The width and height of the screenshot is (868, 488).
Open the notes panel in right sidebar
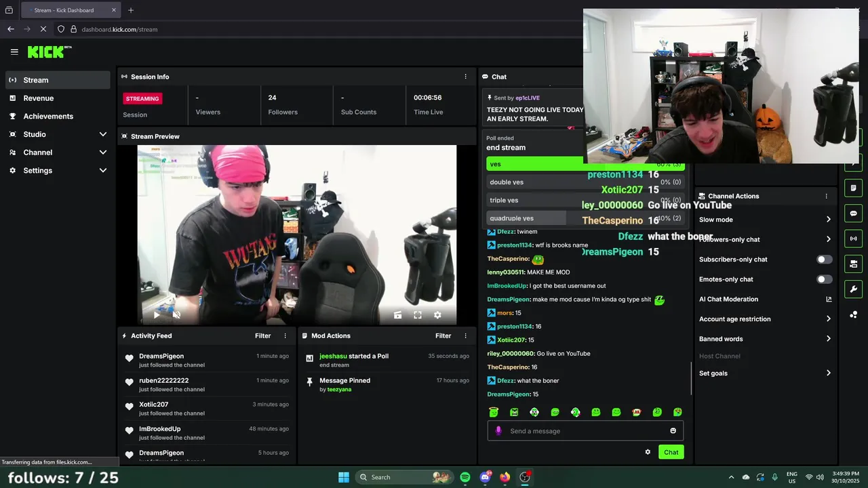pos(853,188)
